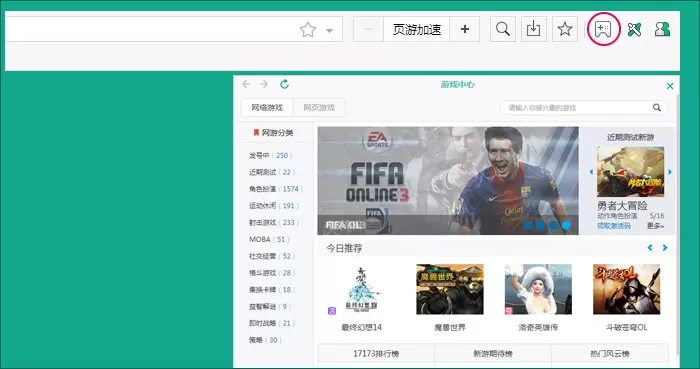Click the 网游分类 header
This screenshot has width=700, height=369.
273,133
